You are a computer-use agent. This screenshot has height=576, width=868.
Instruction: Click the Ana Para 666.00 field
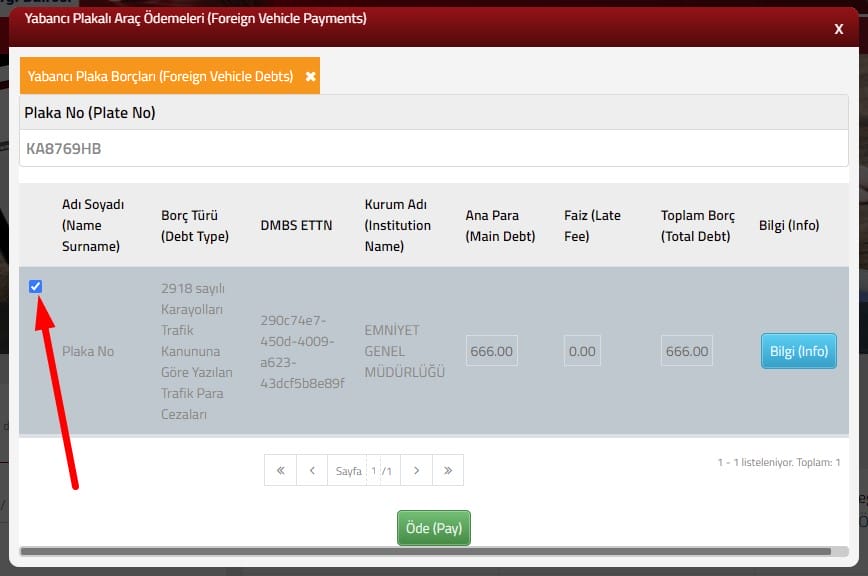coord(491,351)
